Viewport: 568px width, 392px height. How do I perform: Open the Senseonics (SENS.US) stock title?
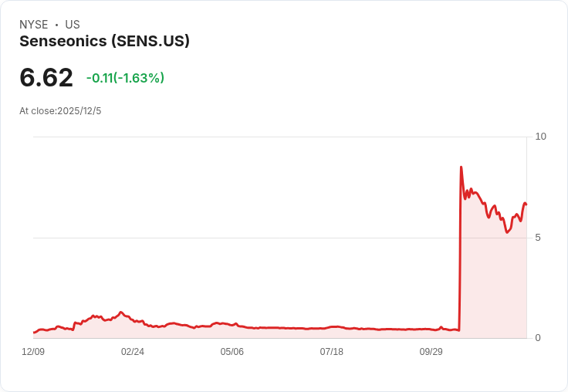click(x=104, y=42)
